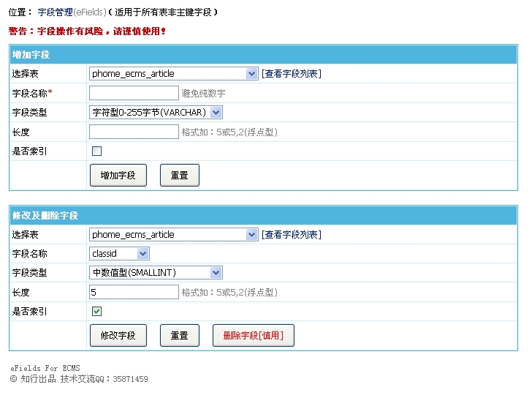Viewport: 532px width, 398px height.
Task: Uncheck the checked 是否索引 checkbox
Action: click(96, 311)
